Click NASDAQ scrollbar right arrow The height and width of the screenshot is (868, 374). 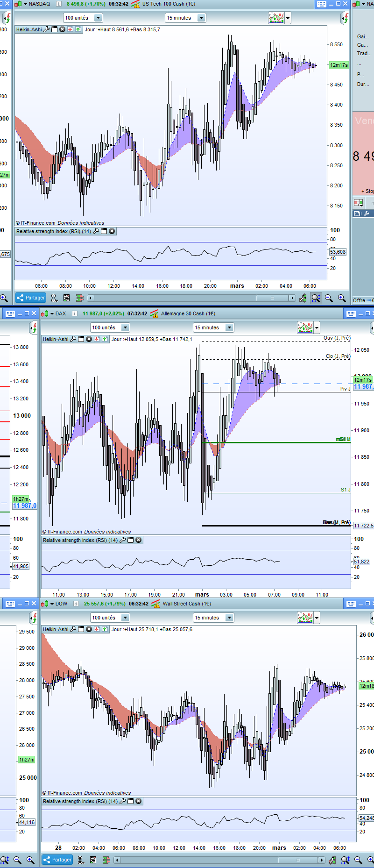[292, 298]
